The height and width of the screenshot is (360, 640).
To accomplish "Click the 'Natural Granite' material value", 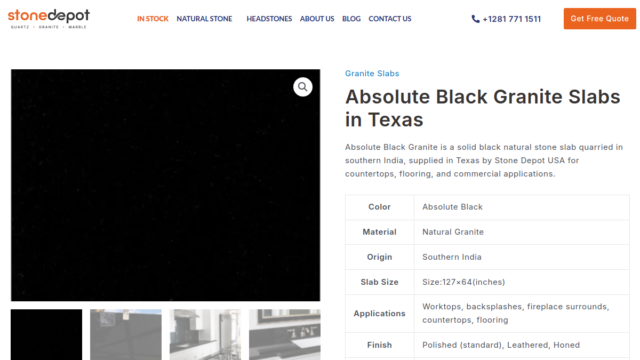I will (453, 232).
